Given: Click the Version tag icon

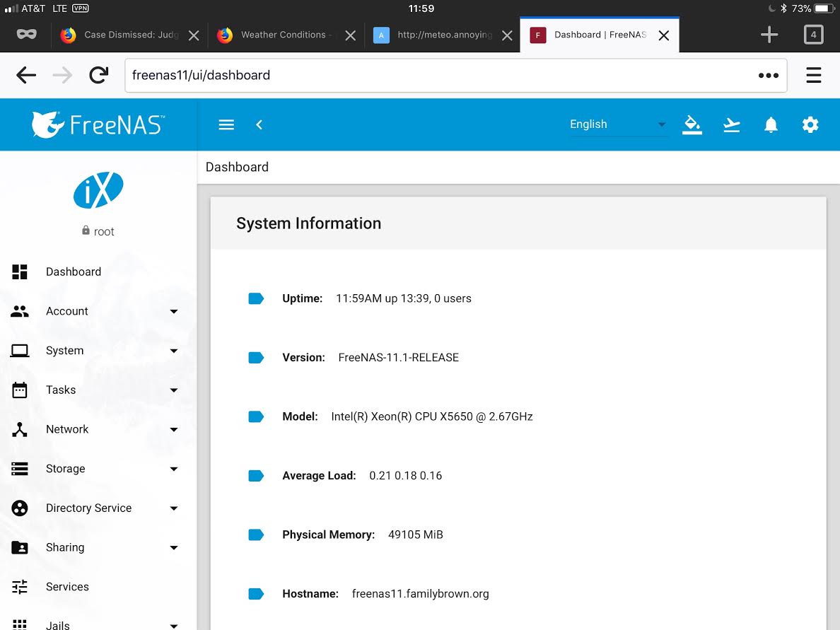Looking at the screenshot, I should [256, 357].
